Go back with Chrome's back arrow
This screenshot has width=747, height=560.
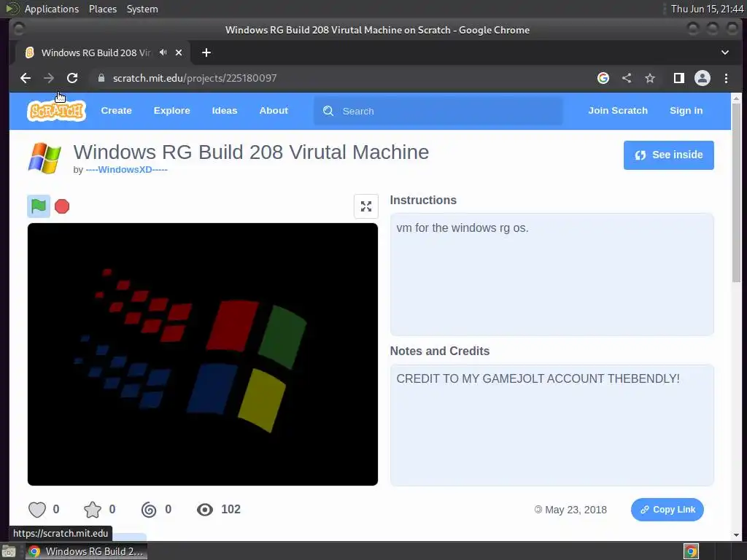pos(26,78)
